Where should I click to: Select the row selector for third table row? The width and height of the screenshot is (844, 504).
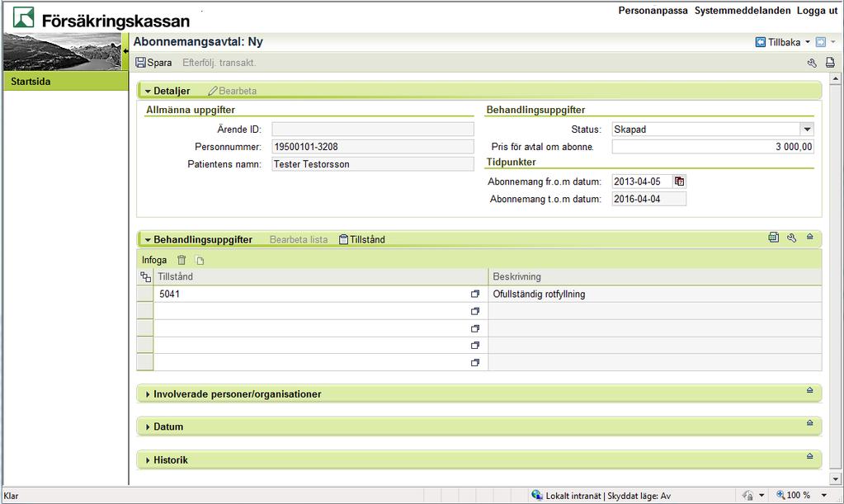click(145, 328)
